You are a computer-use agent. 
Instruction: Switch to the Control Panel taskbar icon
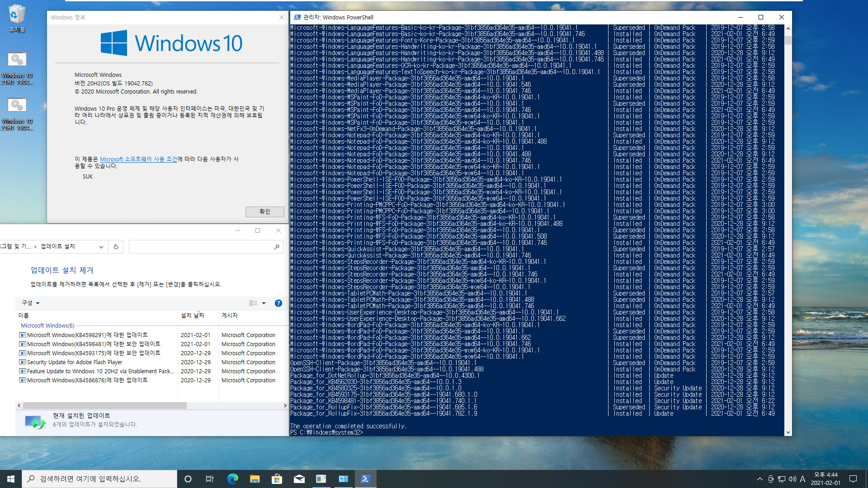tap(343, 479)
